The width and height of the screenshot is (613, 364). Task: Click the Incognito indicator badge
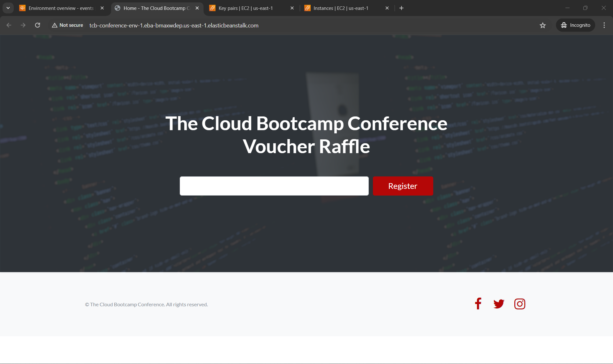(x=575, y=25)
